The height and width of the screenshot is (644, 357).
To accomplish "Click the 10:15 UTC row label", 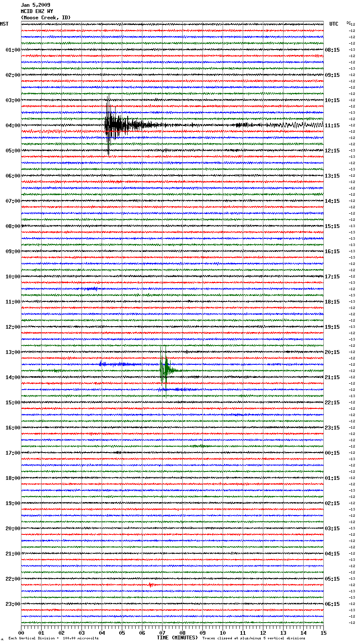I will click(x=332, y=100).
